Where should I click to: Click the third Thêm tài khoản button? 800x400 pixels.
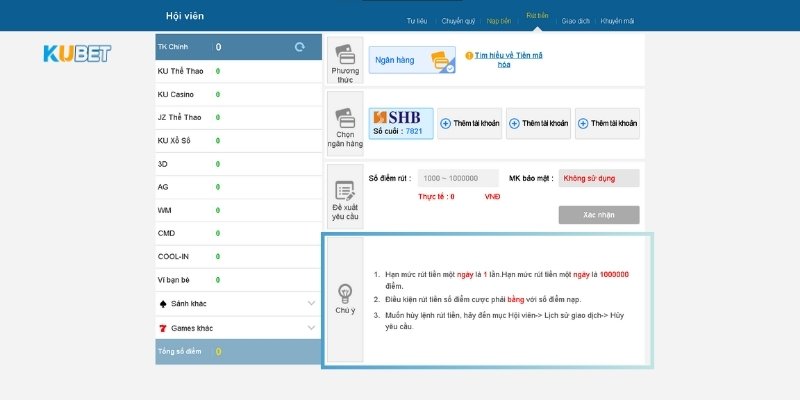[x=607, y=123]
